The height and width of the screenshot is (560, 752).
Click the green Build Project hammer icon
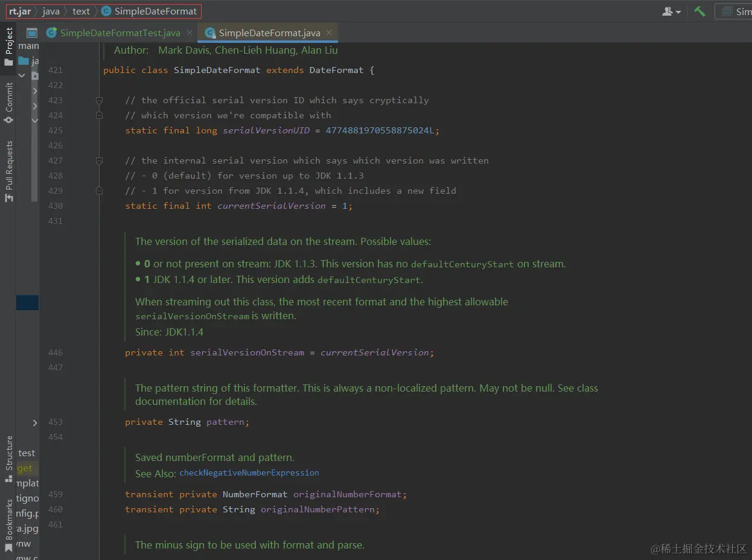point(699,11)
